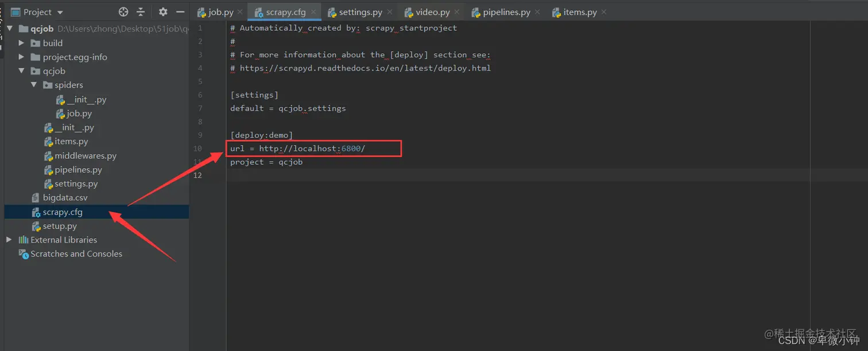Screen dimensions: 868x351
Task: Close the job.py tab
Action: tap(241, 12)
